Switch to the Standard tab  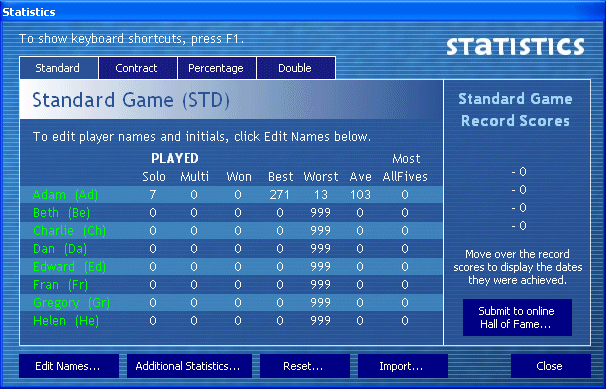(x=58, y=68)
